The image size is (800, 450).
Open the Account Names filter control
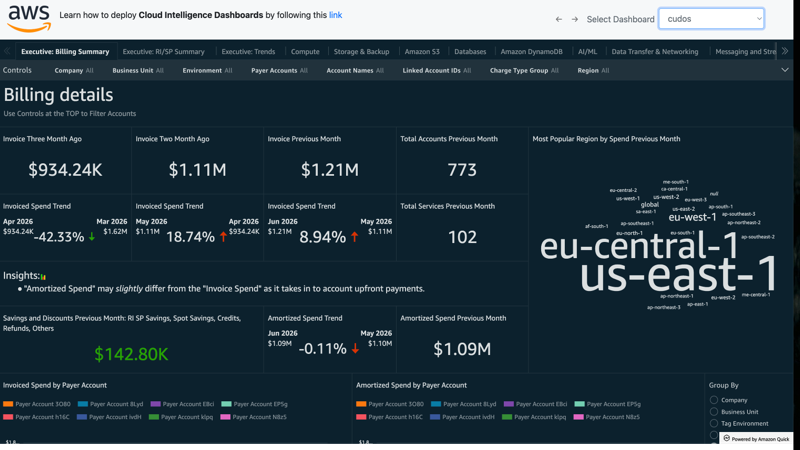pyautogui.click(x=355, y=70)
